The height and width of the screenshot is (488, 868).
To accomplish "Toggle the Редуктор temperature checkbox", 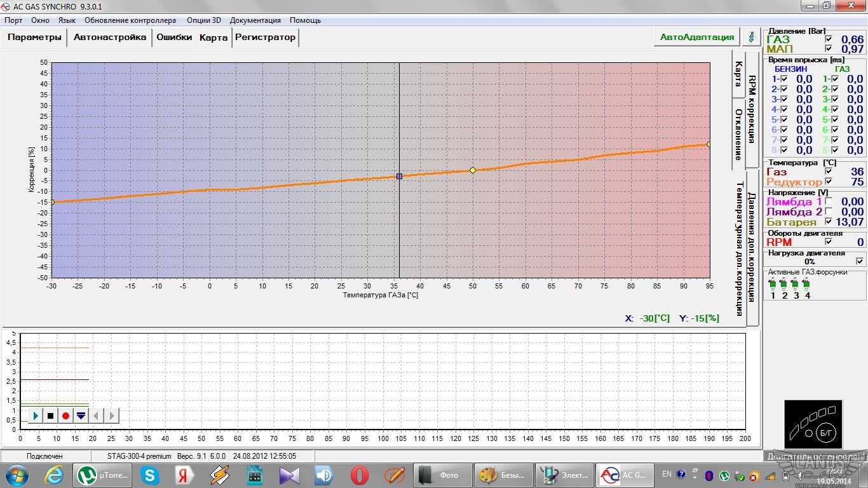I will click(x=828, y=182).
